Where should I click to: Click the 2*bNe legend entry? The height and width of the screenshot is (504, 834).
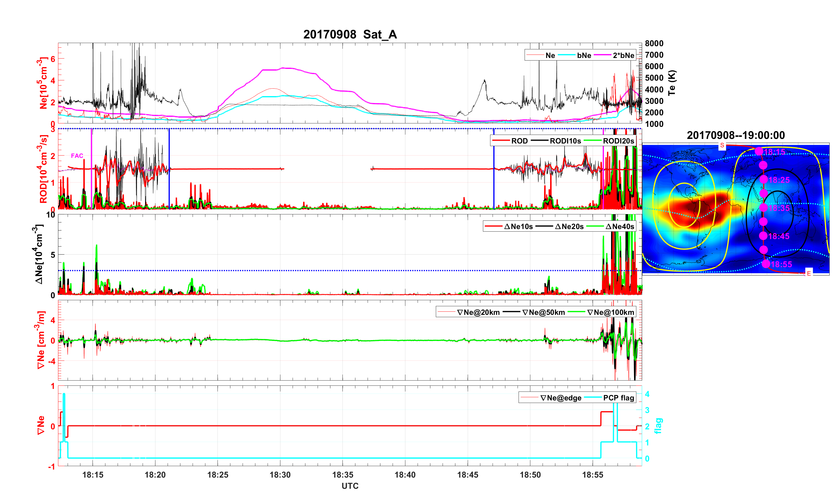[x=623, y=55]
